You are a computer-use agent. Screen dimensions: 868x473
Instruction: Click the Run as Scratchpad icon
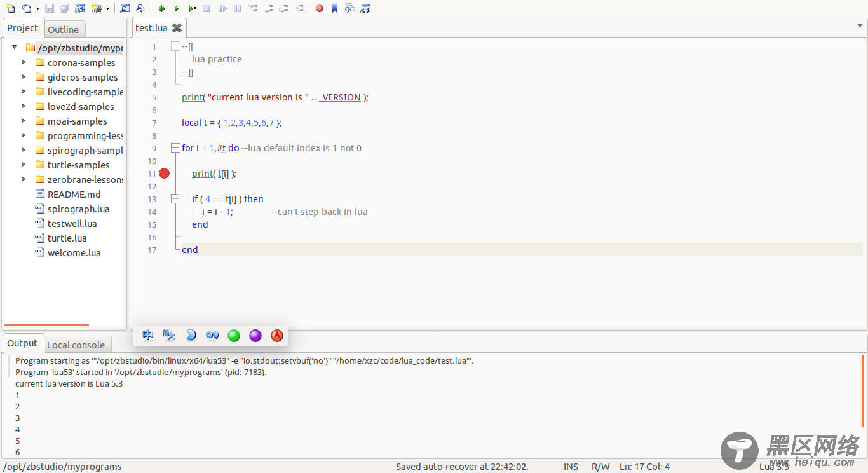193,8
